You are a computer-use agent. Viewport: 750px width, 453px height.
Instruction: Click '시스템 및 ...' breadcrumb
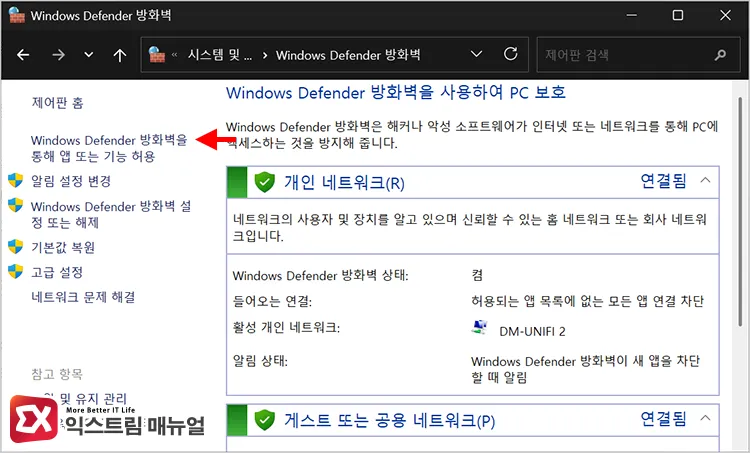(220, 55)
